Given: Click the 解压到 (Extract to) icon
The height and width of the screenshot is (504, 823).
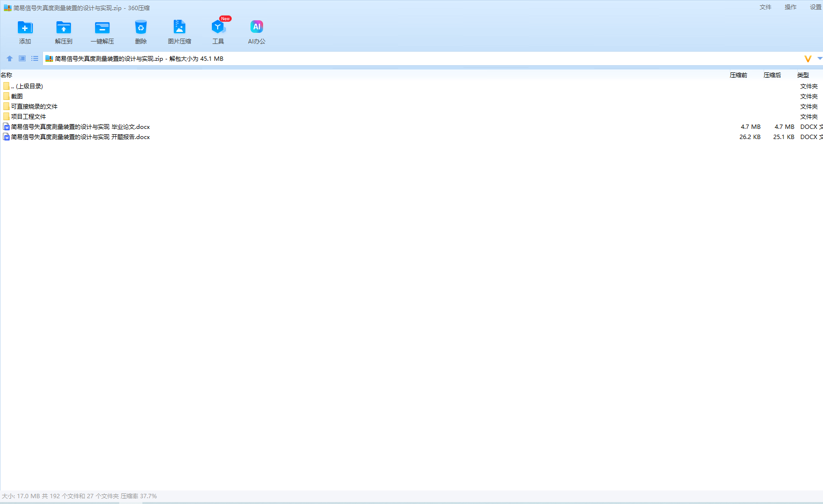Looking at the screenshot, I should [64, 28].
